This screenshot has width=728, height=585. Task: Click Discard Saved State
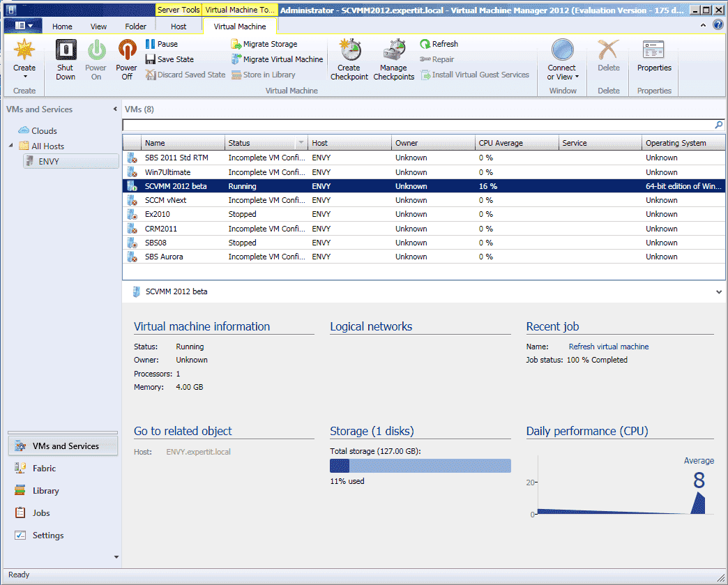coord(185,75)
